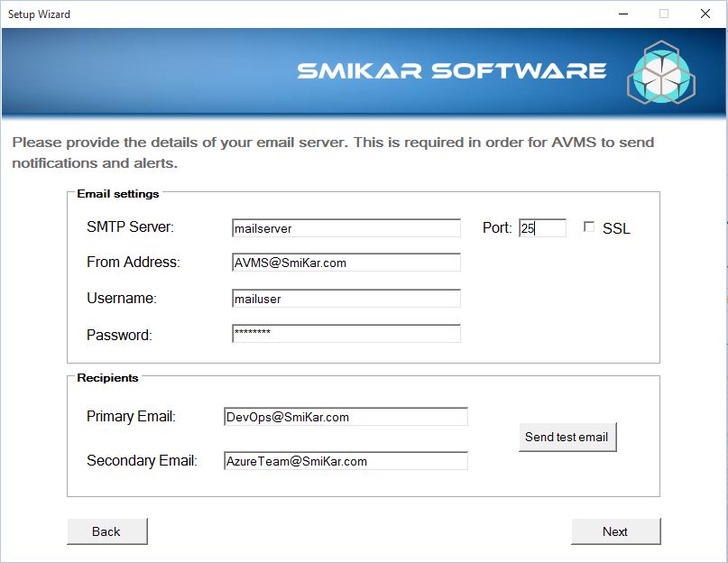Viewport: 728px width, 563px height.
Task: Click the Setup Wizard title text
Action: pyautogui.click(x=39, y=14)
